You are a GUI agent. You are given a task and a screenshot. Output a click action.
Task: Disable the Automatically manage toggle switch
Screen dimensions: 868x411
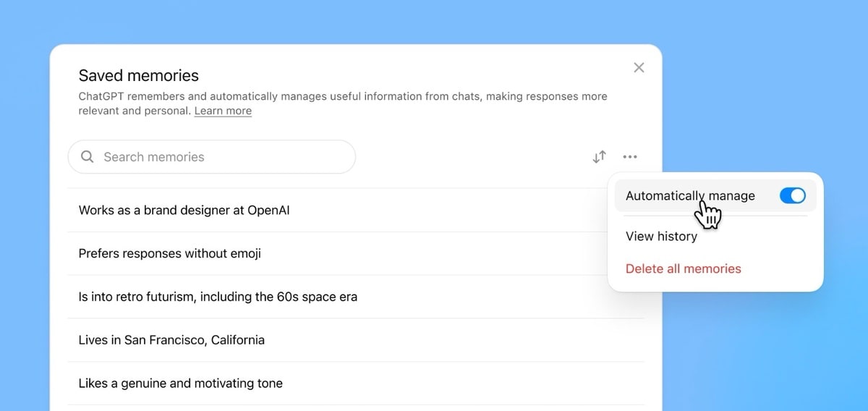tap(792, 196)
